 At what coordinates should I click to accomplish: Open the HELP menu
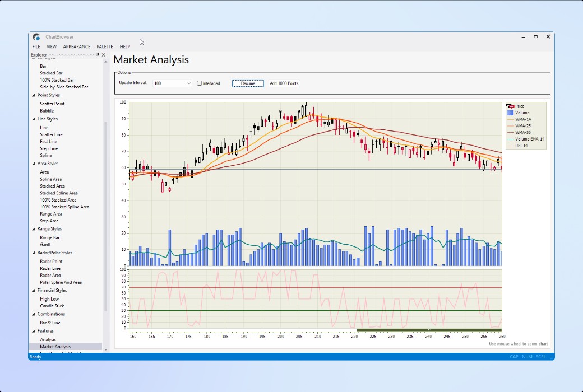click(124, 46)
